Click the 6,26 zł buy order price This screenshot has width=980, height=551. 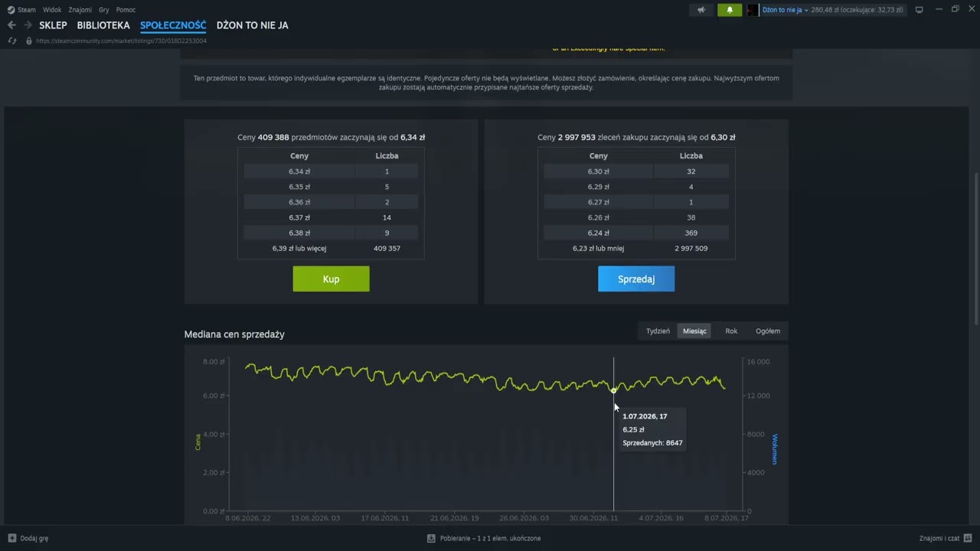click(x=599, y=217)
